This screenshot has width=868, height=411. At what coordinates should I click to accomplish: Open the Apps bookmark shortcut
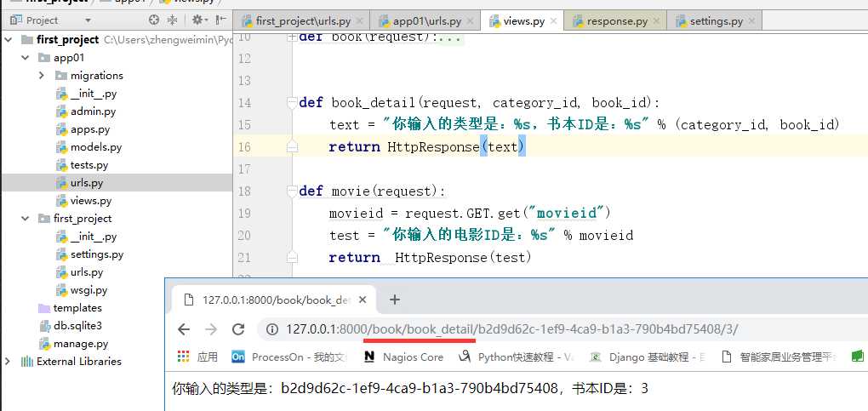[x=197, y=357]
